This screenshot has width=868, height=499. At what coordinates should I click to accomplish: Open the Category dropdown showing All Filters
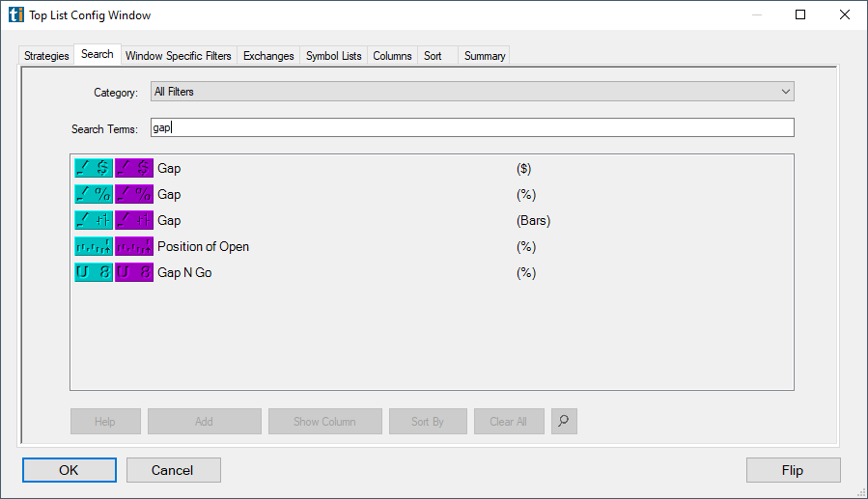tap(472, 92)
